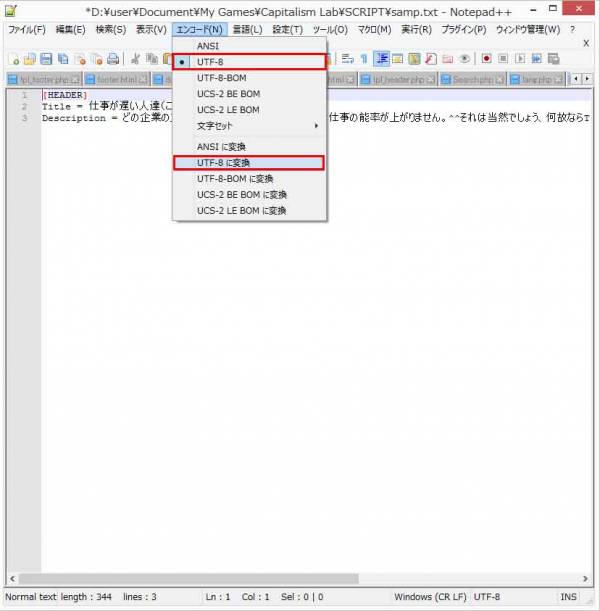Switch to the tpl_footer.php tab

point(44,79)
